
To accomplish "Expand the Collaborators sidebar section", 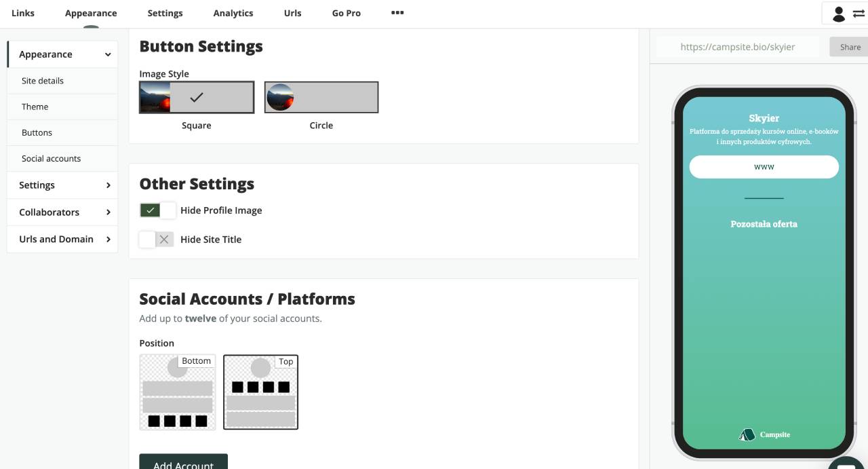I will click(x=62, y=212).
